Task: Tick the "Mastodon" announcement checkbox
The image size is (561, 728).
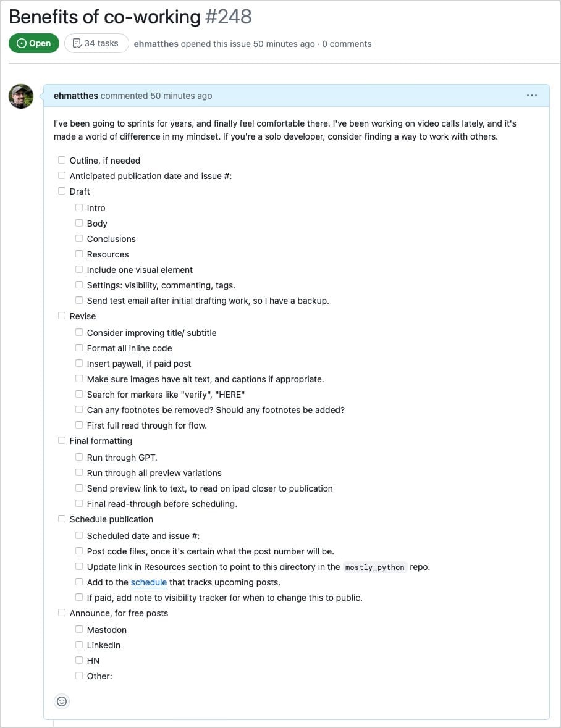Action: point(78,629)
